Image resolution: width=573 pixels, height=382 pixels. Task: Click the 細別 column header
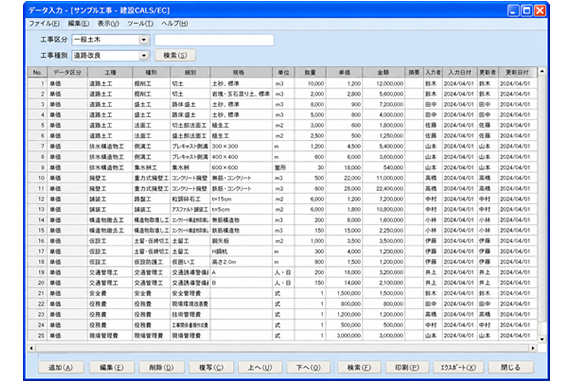click(x=190, y=72)
